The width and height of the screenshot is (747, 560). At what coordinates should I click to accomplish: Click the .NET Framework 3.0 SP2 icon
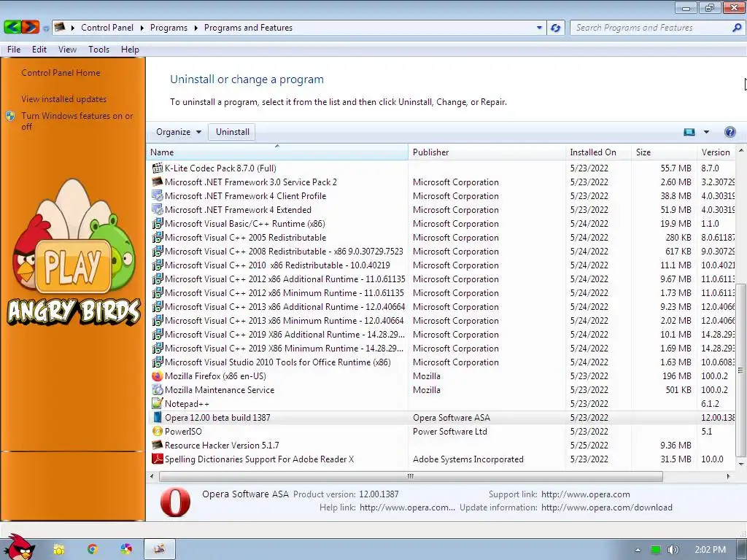pos(158,182)
